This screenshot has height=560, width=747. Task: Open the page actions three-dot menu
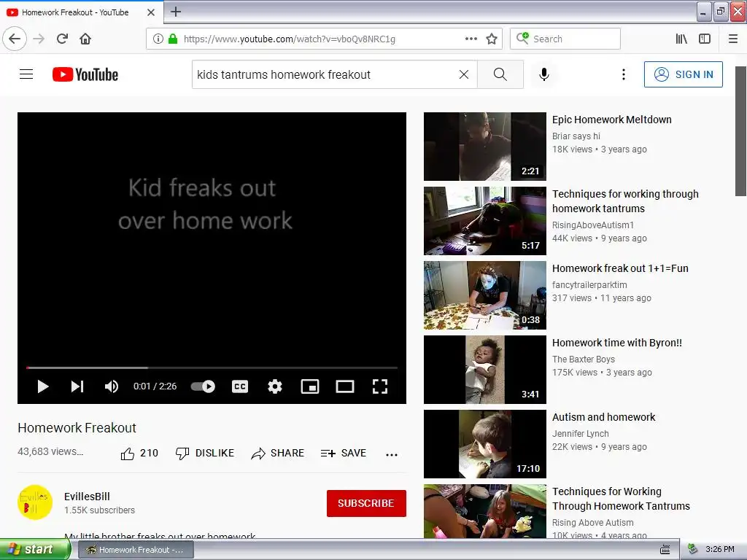coord(471,39)
